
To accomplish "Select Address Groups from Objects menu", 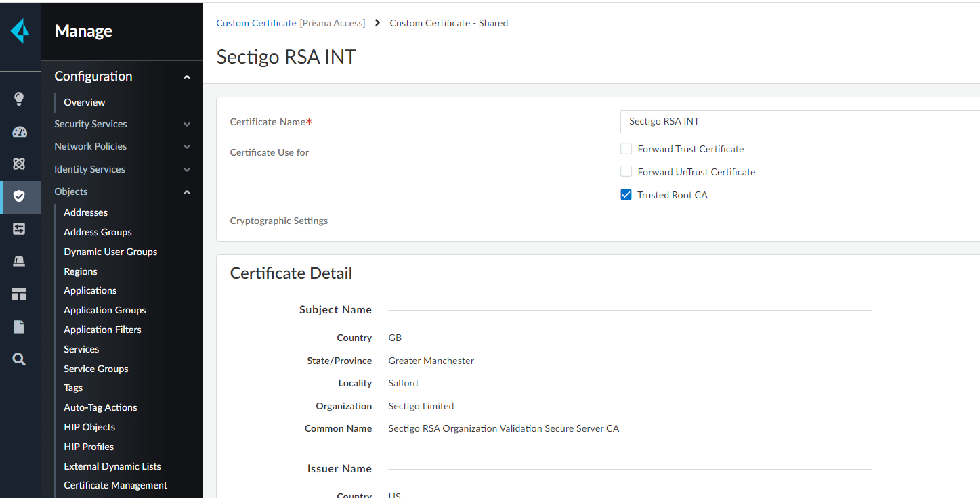I will [98, 232].
